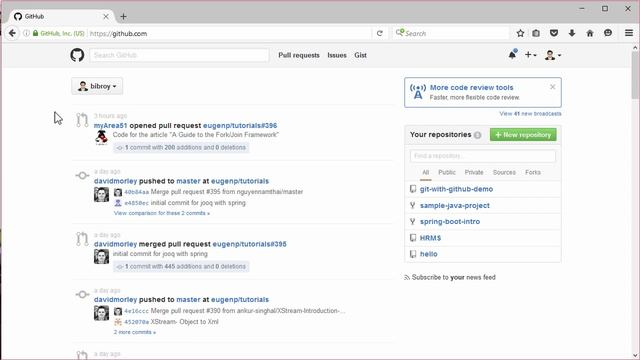Click the broadcast tower icon
This screenshot has height=360, width=640.
coord(418,91)
